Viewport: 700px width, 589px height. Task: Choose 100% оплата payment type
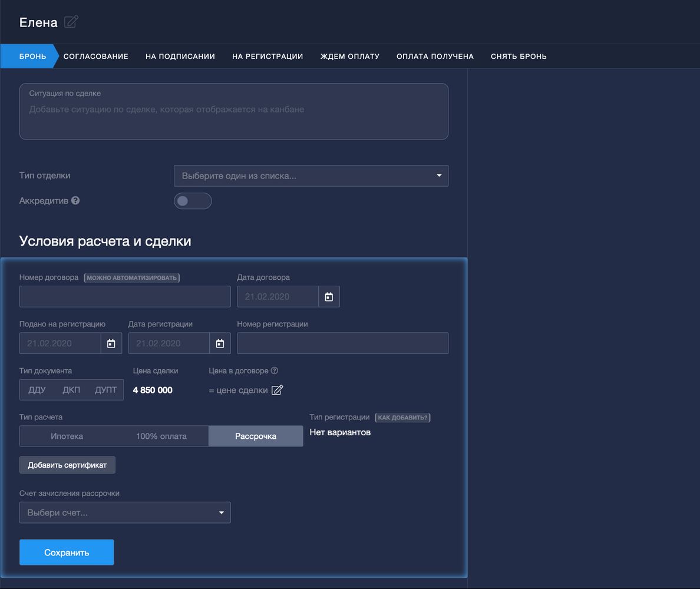(x=161, y=436)
